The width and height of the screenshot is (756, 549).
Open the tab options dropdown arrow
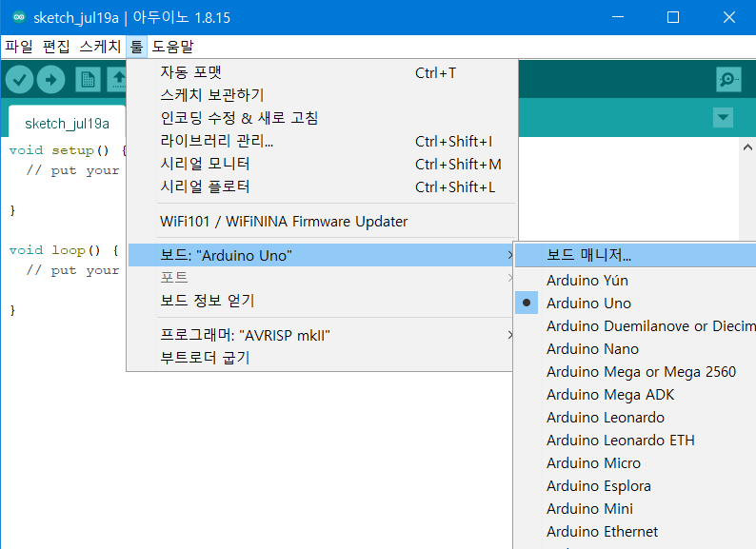(723, 118)
